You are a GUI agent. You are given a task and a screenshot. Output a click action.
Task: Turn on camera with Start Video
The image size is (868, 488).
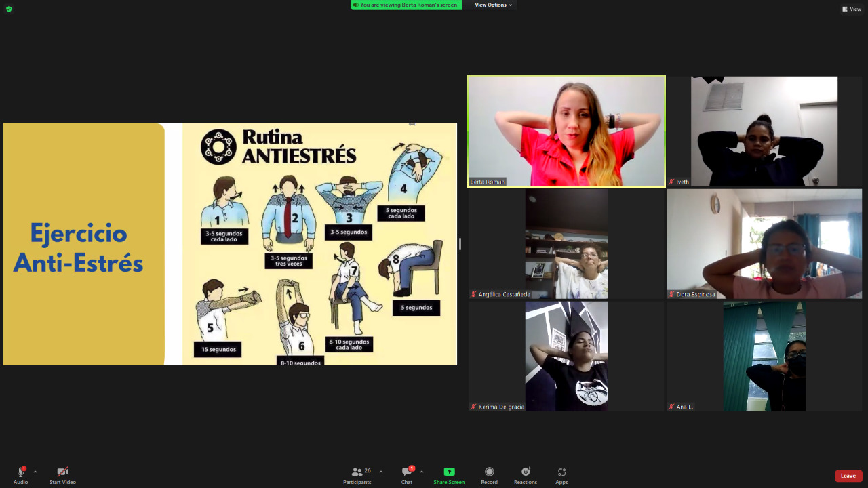click(x=62, y=472)
